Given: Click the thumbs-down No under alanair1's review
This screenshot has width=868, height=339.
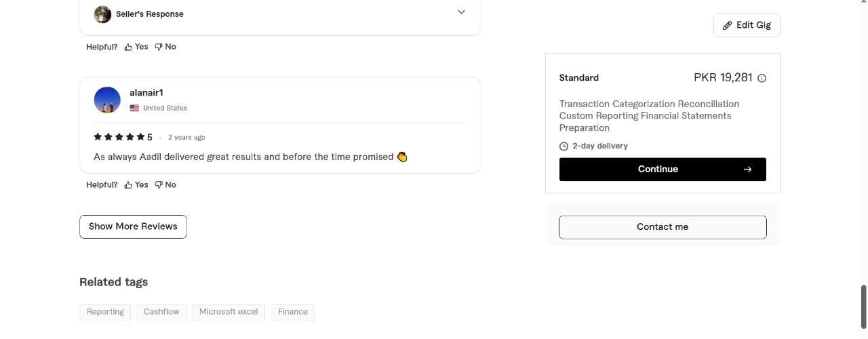Looking at the screenshot, I should pyautogui.click(x=165, y=184).
